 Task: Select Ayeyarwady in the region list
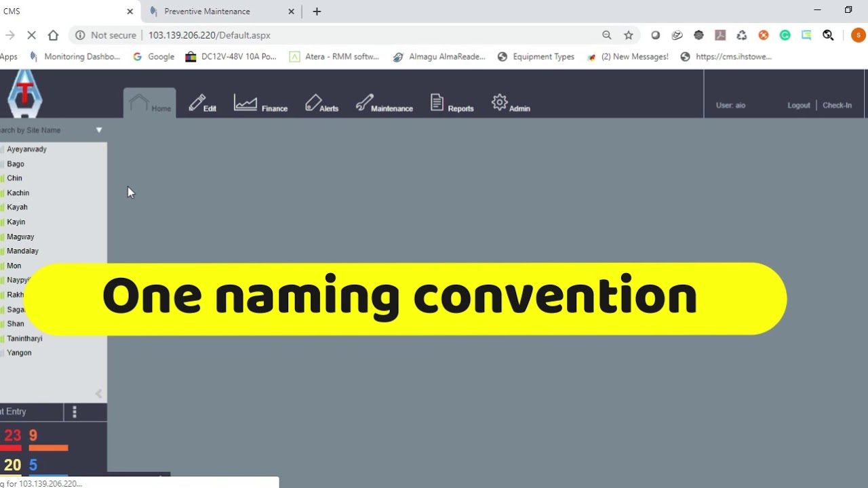pyautogui.click(x=26, y=149)
